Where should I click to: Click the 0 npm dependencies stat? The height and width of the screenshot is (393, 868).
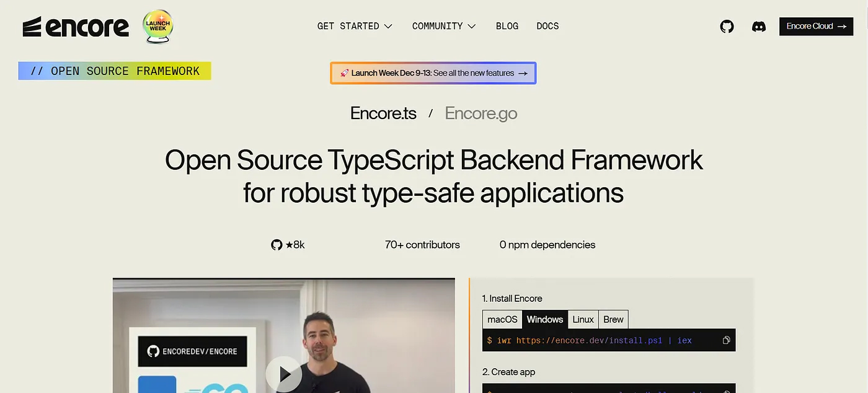tap(547, 245)
